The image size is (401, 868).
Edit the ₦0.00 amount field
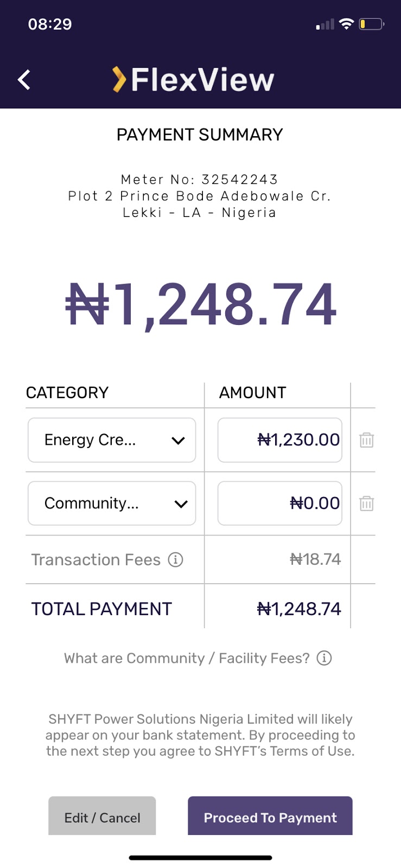pyautogui.click(x=280, y=503)
